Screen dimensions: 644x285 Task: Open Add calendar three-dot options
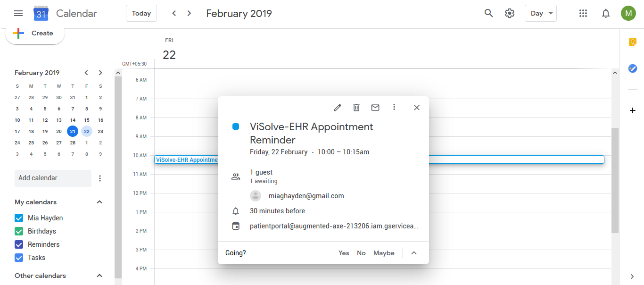(100, 178)
